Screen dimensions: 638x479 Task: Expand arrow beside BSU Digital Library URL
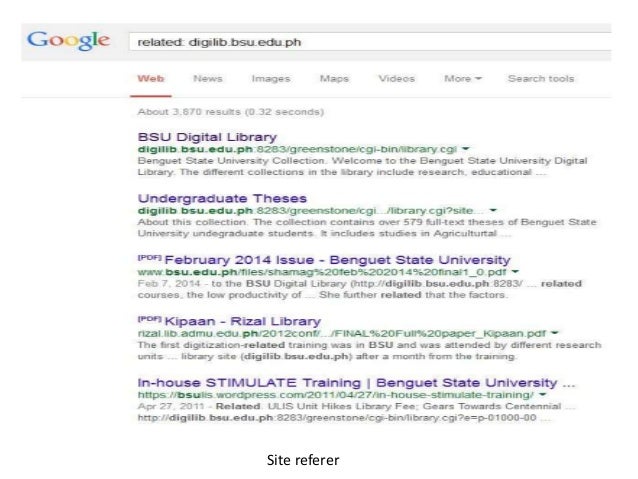(465, 149)
